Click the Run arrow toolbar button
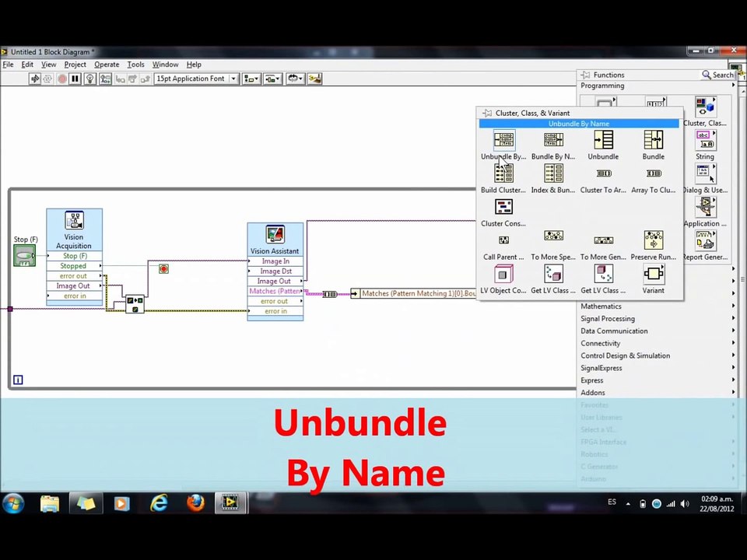 click(x=35, y=79)
